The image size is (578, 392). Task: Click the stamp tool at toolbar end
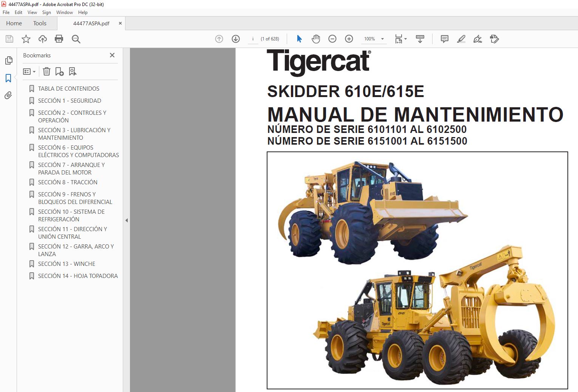[x=494, y=39]
